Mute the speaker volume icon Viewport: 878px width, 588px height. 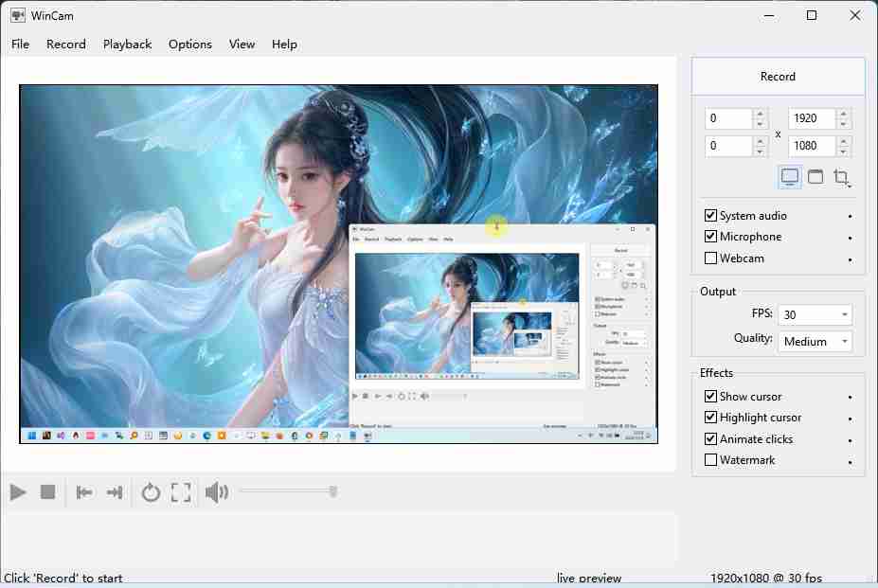(x=216, y=491)
